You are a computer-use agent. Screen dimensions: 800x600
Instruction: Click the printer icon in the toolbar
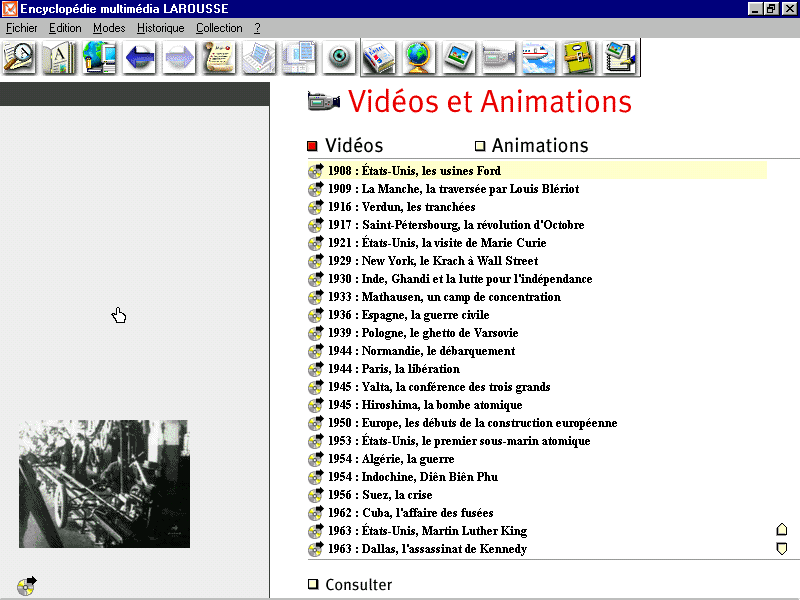pyautogui.click(x=259, y=57)
